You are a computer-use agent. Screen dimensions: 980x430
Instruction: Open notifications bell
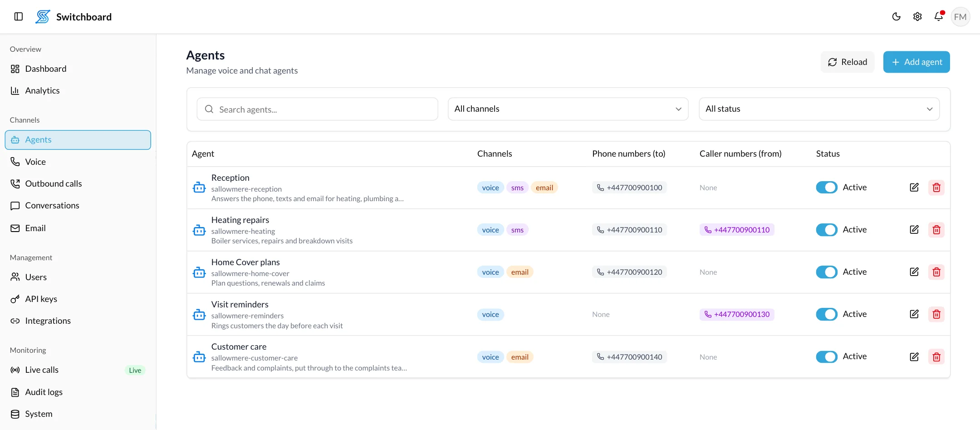point(939,17)
